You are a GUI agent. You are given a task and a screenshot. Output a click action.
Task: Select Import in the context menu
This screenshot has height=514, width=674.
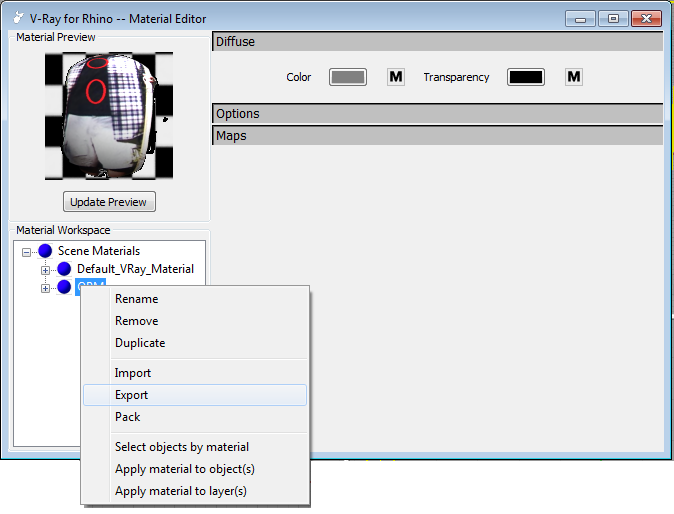click(x=195, y=373)
